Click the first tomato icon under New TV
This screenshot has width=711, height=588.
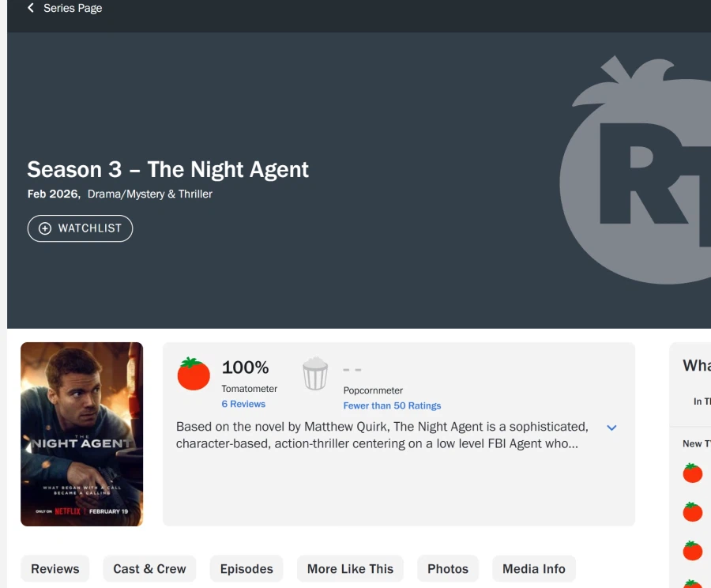[x=693, y=473]
